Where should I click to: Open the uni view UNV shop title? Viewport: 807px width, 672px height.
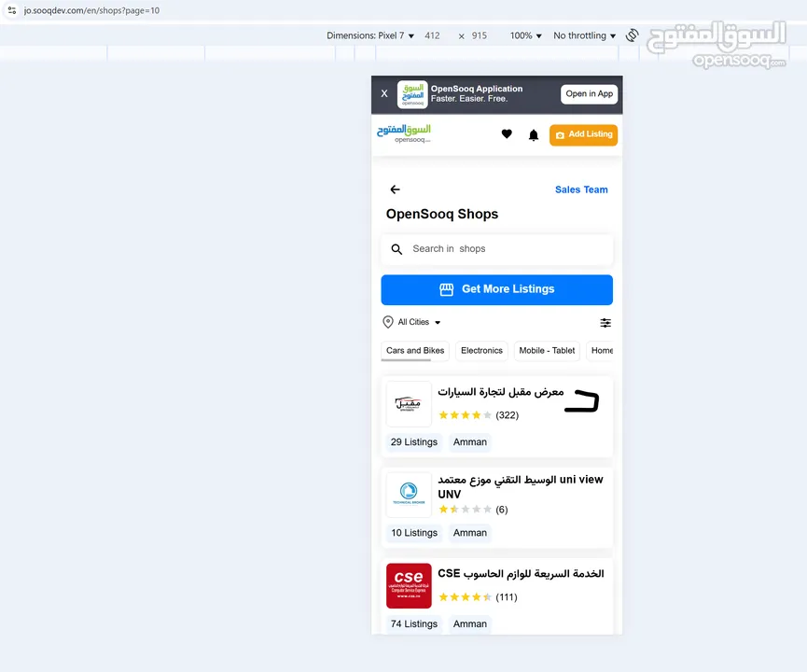point(521,486)
